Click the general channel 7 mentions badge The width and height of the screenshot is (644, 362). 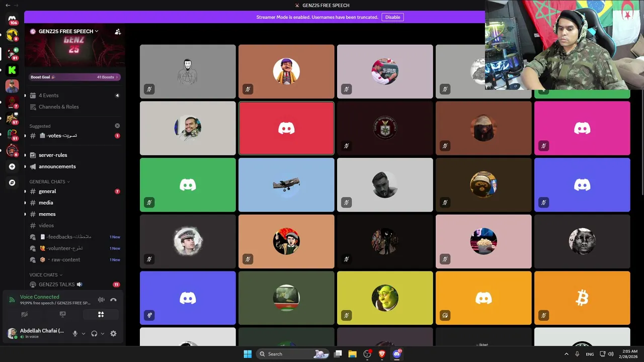tap(117, 191)
